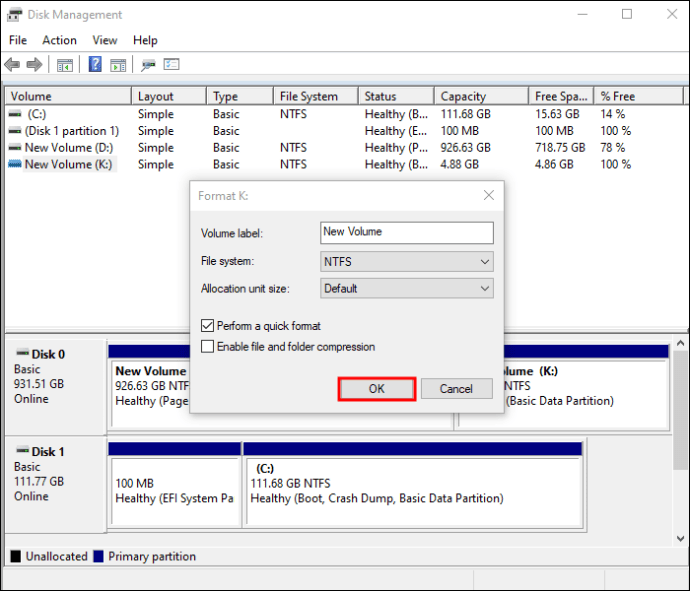
Task: Select the 100 MB EFI System partition block
Action: [x=174, y=490]
